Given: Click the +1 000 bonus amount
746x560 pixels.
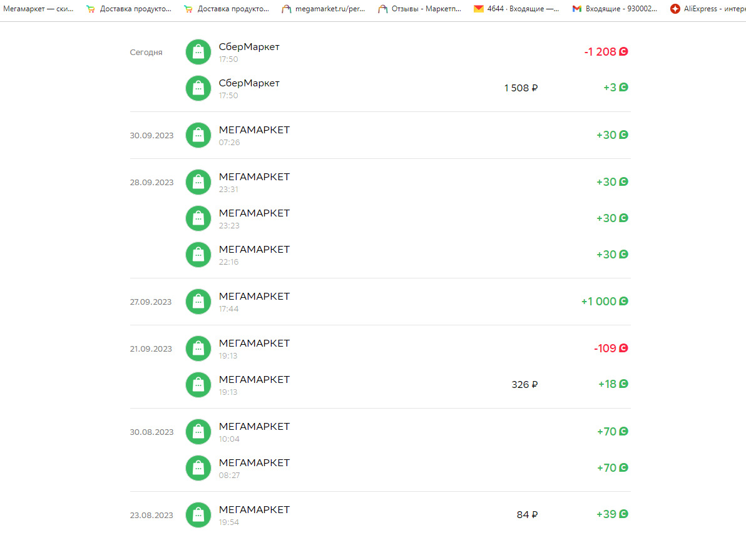Looking at the screenshot, I should [598, 301].
